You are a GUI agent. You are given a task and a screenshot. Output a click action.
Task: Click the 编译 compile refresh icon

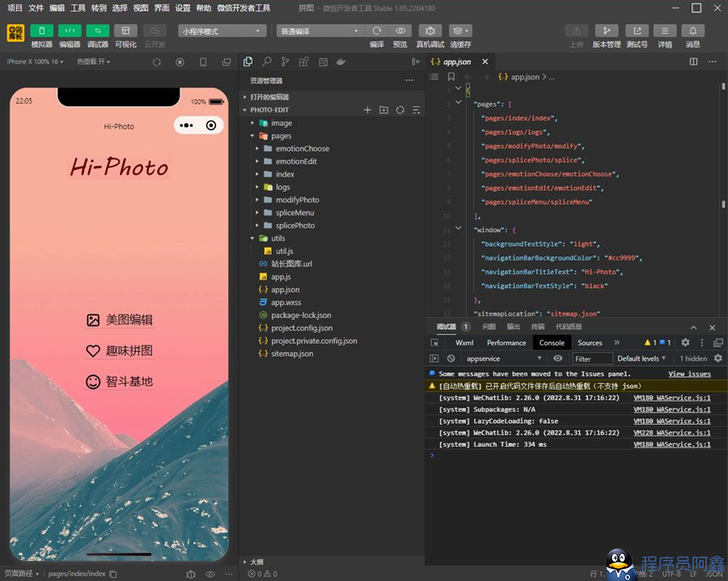[376, 31]
